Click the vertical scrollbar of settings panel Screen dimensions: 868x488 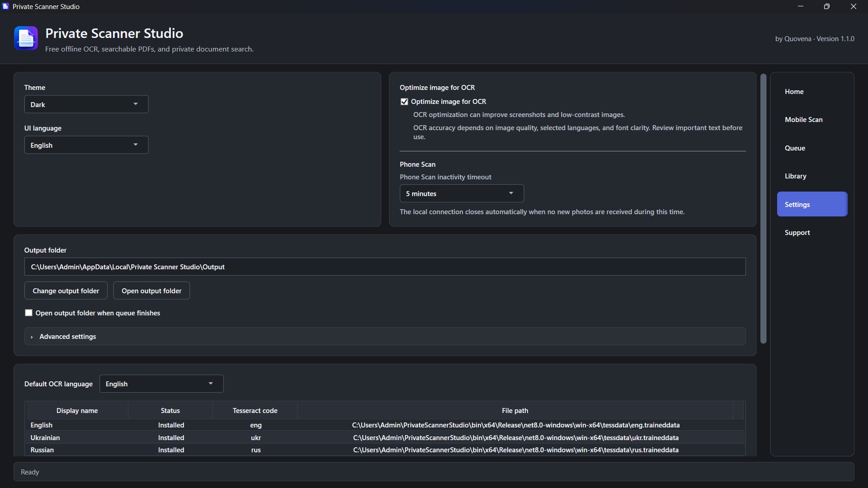click(764, 209)
